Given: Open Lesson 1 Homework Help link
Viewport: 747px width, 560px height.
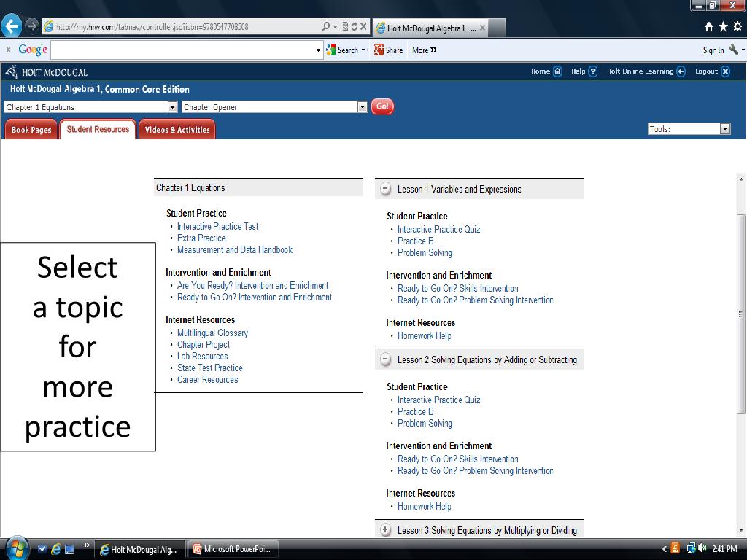Looking at the screenshot, I should point(424,335).
